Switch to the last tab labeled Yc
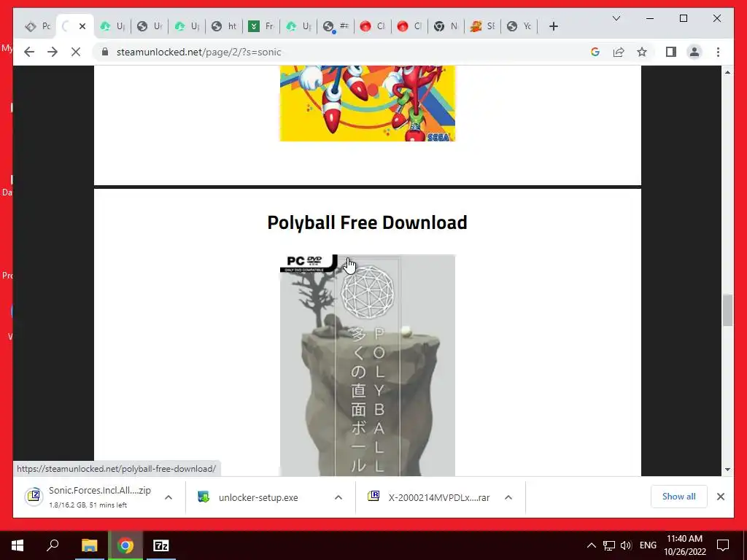Viewport: 747px width, 560px height. click(519, 26)
